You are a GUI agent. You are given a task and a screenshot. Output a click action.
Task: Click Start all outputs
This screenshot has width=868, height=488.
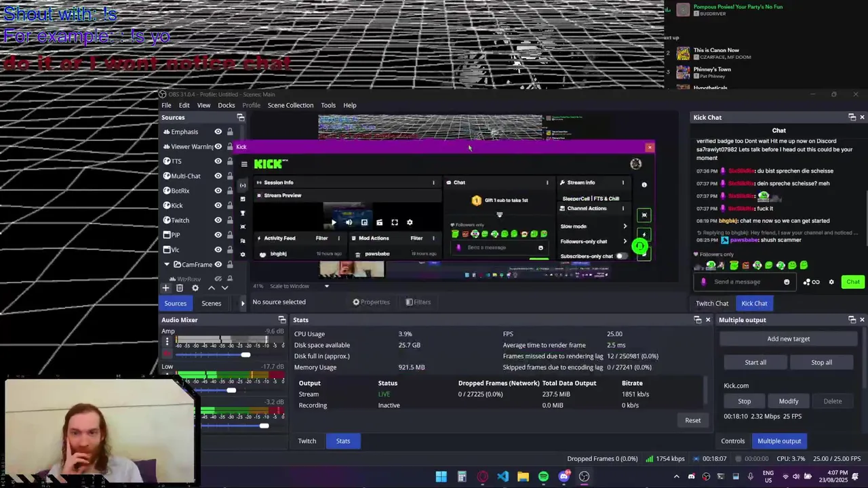[x=755, y=363]
